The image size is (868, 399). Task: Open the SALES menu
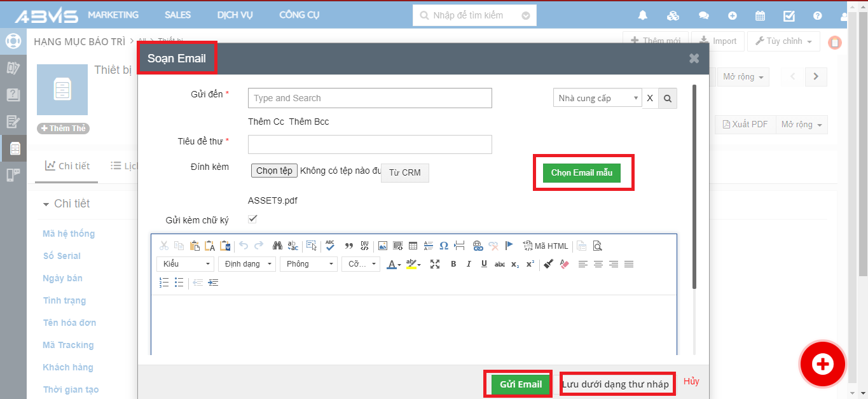point(177,15)
